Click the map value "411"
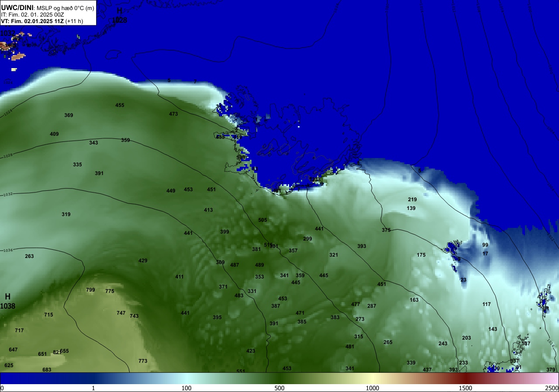The height and width of the screenshot is (392, 559). (x=179, y=277)
